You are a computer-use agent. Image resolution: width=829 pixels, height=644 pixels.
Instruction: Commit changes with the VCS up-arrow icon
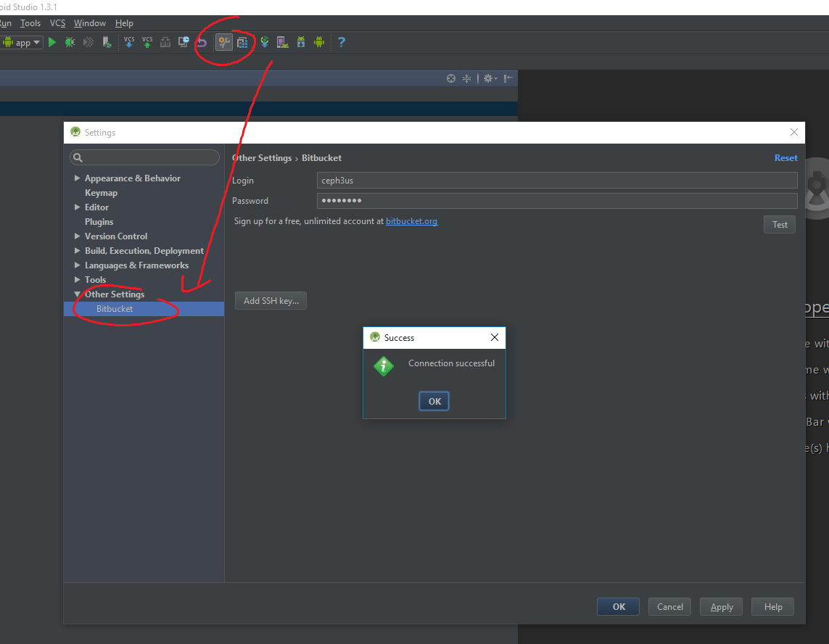(147, 41)
